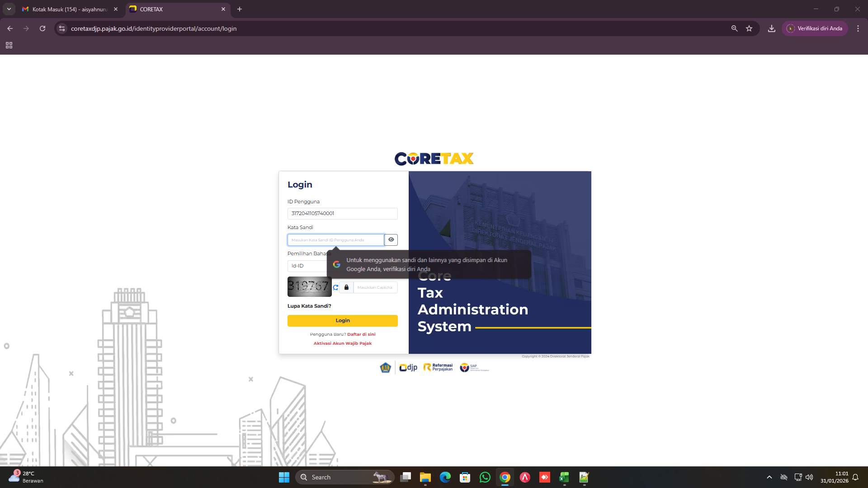This screenshot has height=488, width=868.
Task: Open the Daftar di sini registration link
Action: (x=361, y=334)
